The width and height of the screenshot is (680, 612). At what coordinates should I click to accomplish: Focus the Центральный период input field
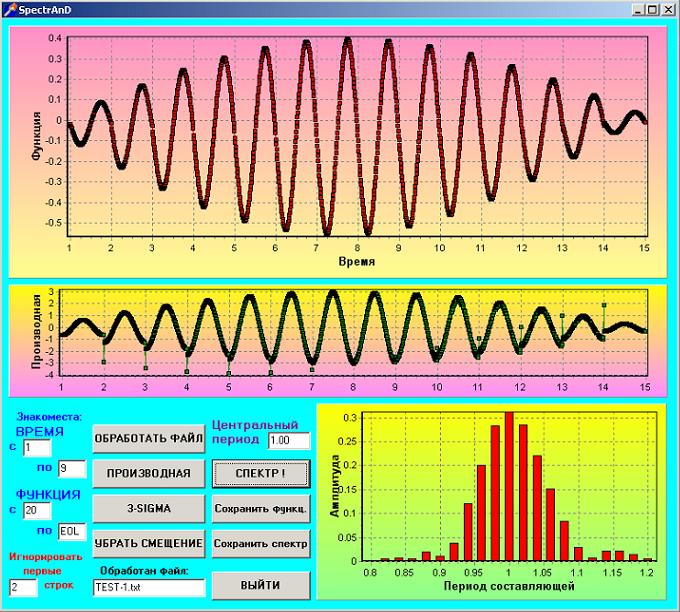point(289,440)
